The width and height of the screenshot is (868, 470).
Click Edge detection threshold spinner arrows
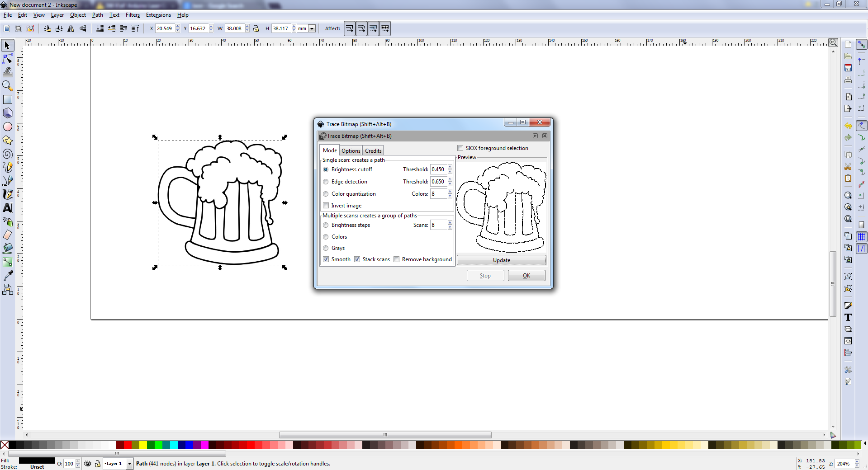pyautogui.click(x=450, y=182)
